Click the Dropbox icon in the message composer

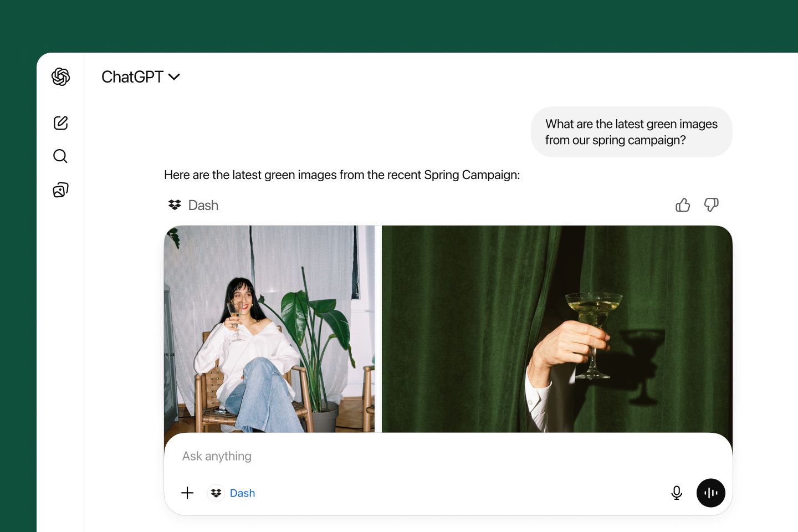[216, 493]
